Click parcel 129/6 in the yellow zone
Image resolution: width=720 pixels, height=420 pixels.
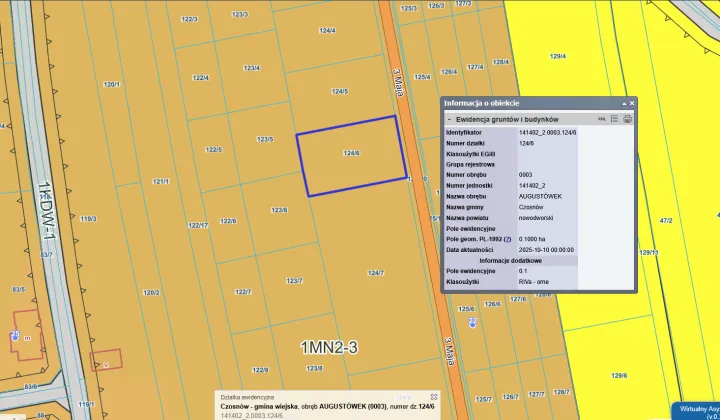619,375
